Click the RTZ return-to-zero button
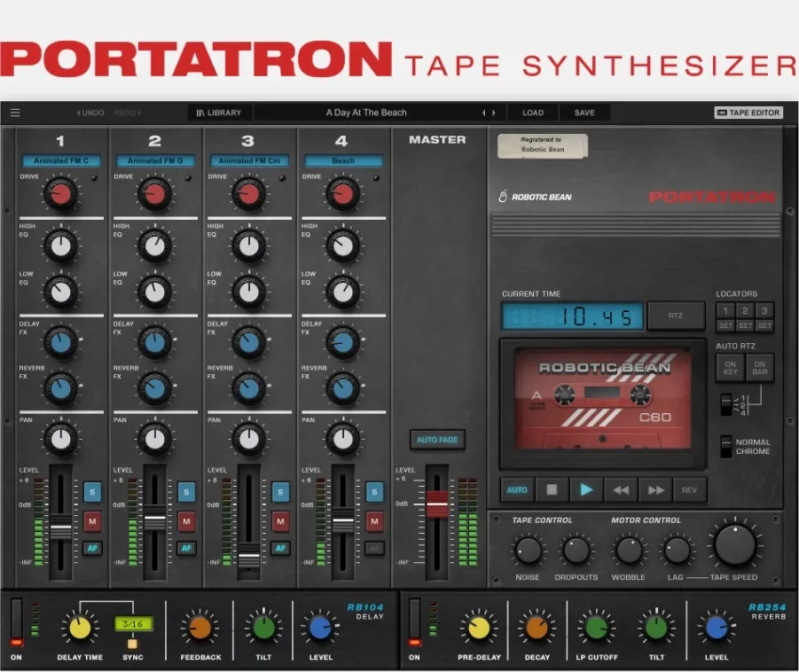 (676, 316)
